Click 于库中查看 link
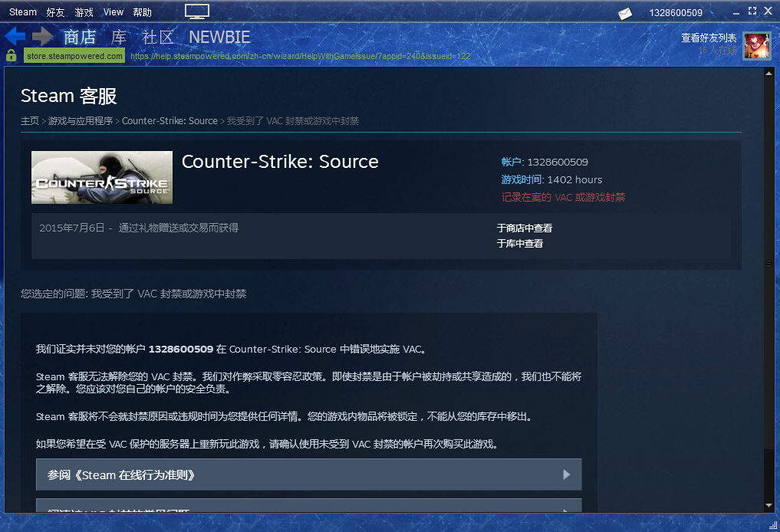 (520, 244)
